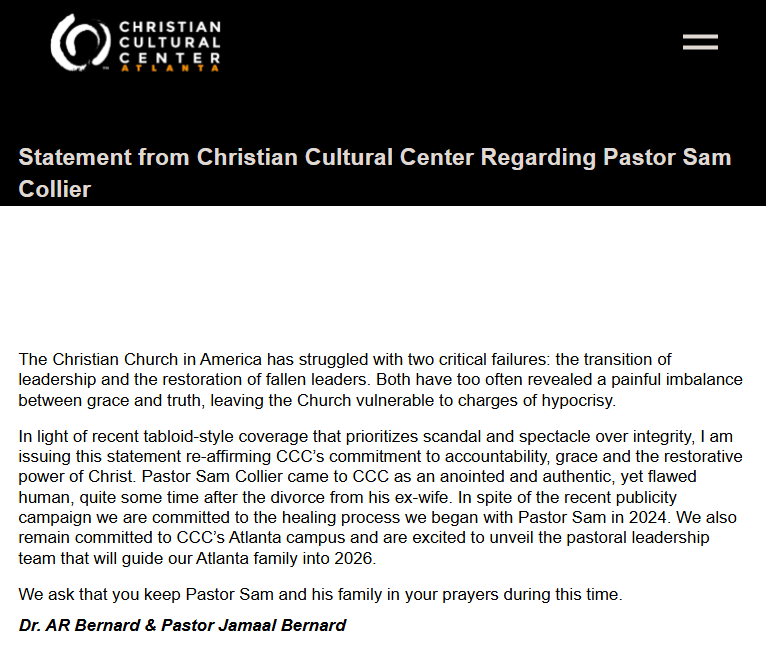Click the sentence asking for prayers for Pastor Sam
Screen dimensions: 766x649
(320, 595)
